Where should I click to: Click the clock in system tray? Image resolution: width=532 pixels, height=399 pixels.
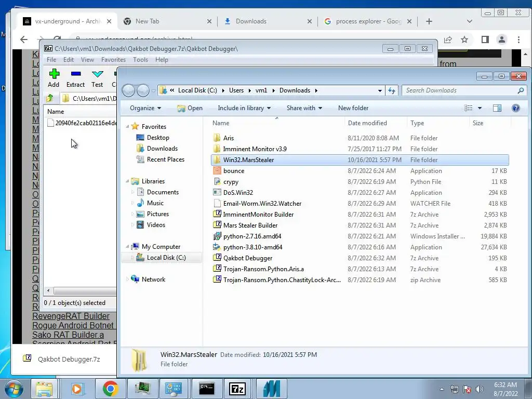pyautogui.click(x=505, y=389)
